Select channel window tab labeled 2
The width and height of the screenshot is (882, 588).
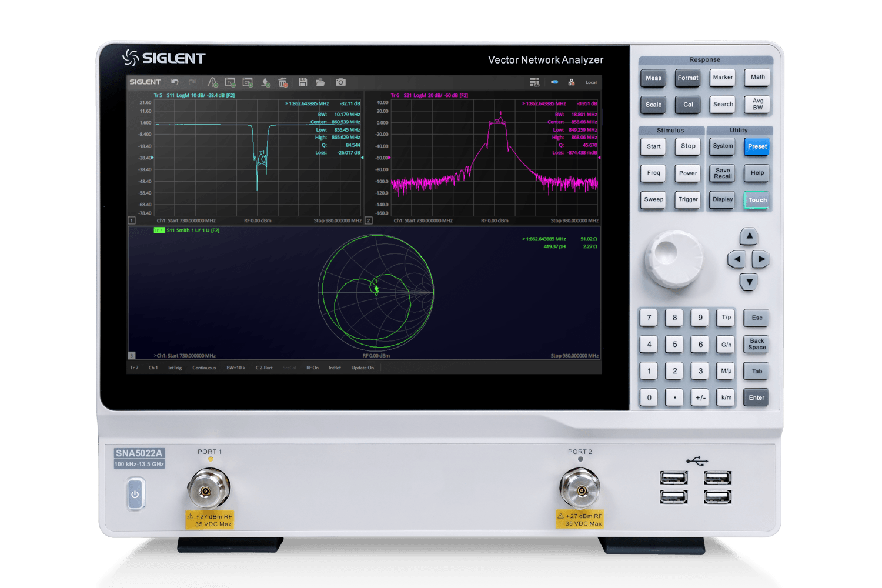(x=368, y=220)
